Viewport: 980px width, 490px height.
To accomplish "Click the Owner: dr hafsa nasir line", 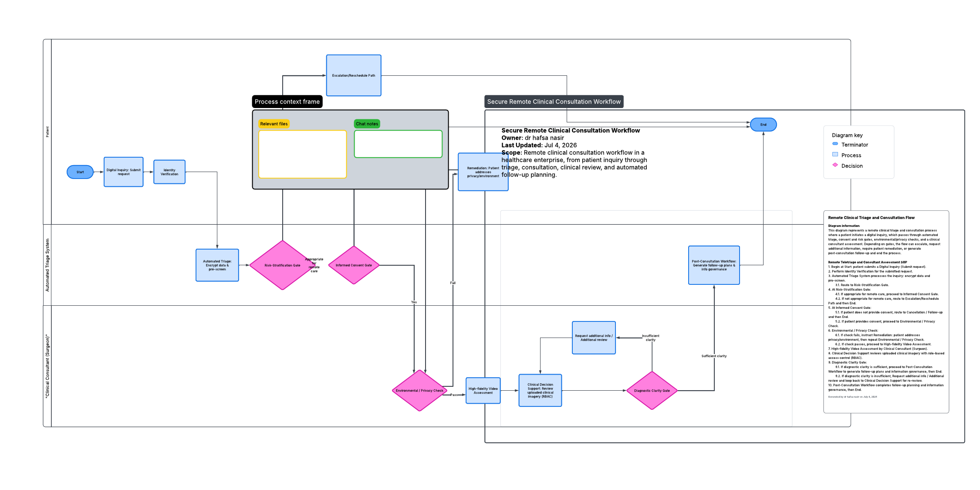I will [532, 138].
